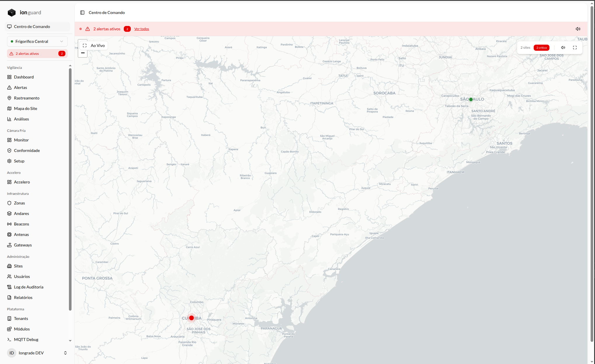The height and width of the screenshot is (364, 595).
Task: Toggle the sidebar panel icon in header
Action: click(82, 13)
